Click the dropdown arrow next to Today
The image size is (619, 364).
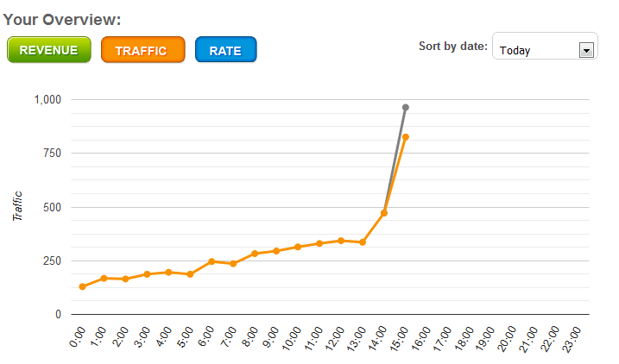(587, 50)
